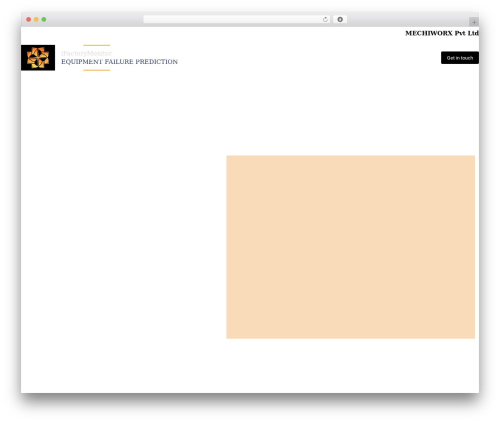This screenshot has width=500, height=423.
Task: Click the Get in touch button
Action: [x=460, y=58]
